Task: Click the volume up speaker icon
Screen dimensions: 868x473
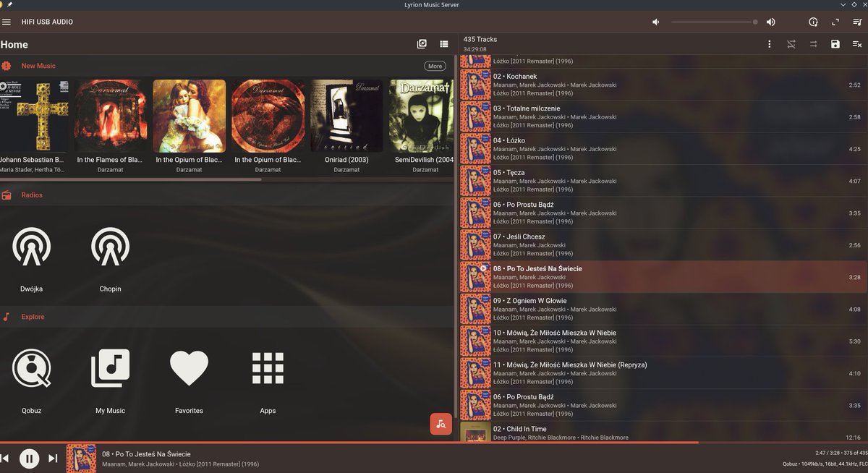Action: pos(771,22)
